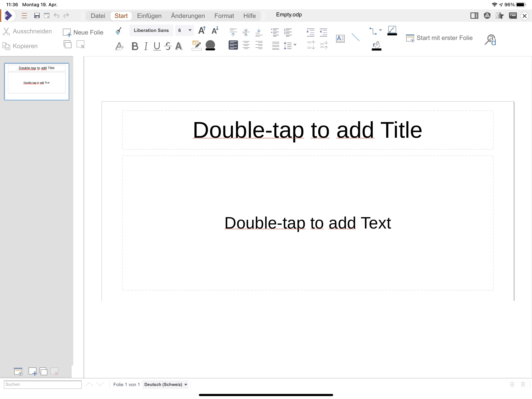Open Find and Replace icon
Viewport: 532px width, 399px height.
(x=490, y=40)
